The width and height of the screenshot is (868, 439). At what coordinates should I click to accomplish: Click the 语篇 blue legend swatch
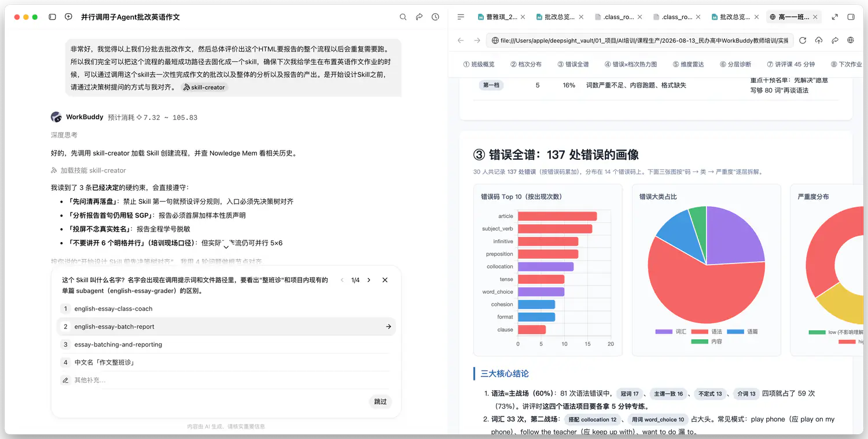click(x=735, y=332)
